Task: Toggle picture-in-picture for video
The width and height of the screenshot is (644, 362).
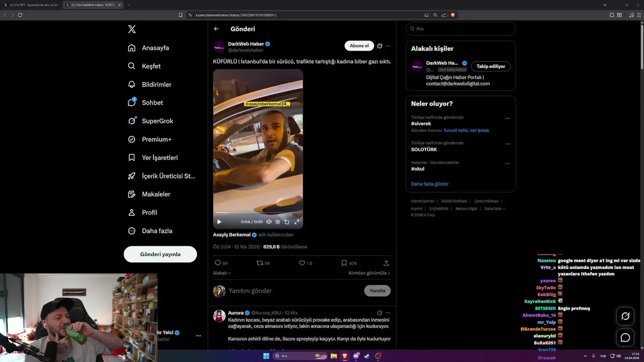Action: coord(287,222)
